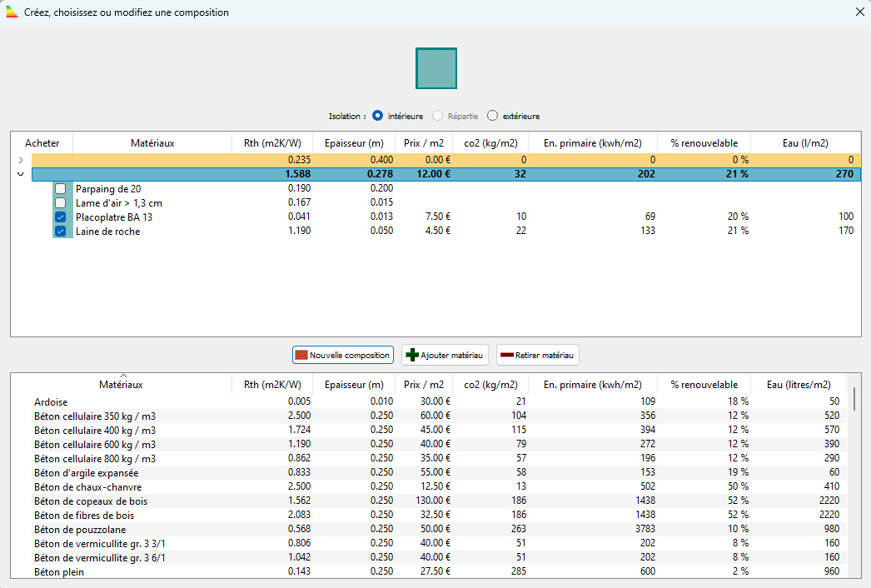Uncheck the Placoplatre BA 13 checkbox

point(60,217)
